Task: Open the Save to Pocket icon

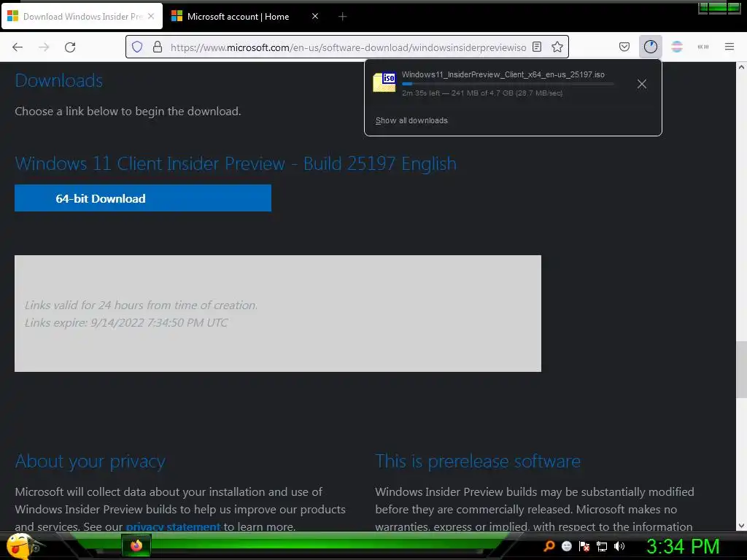Action: tap(624, 47)
